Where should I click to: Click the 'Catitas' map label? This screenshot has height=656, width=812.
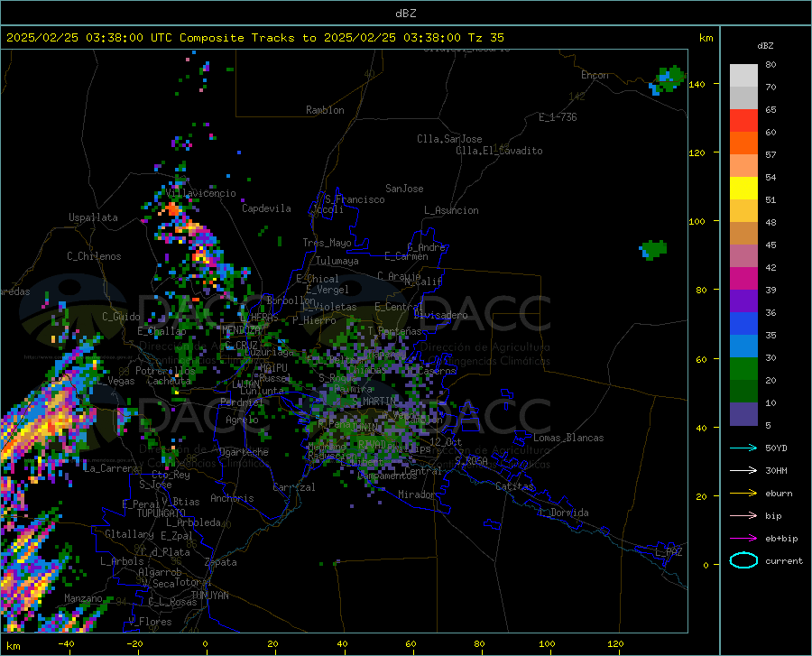tap(515, 486)
